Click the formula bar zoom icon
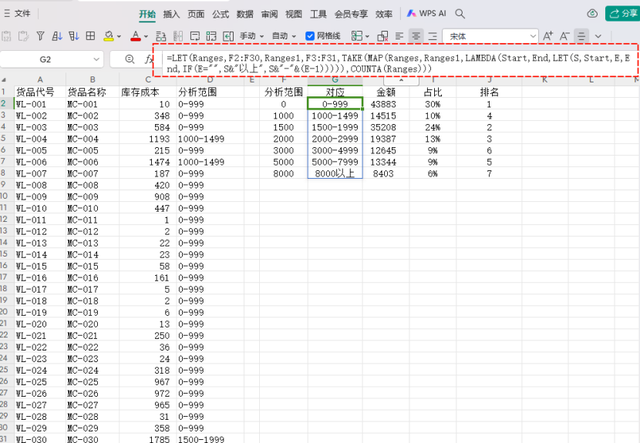 click(x=129, y=59)
